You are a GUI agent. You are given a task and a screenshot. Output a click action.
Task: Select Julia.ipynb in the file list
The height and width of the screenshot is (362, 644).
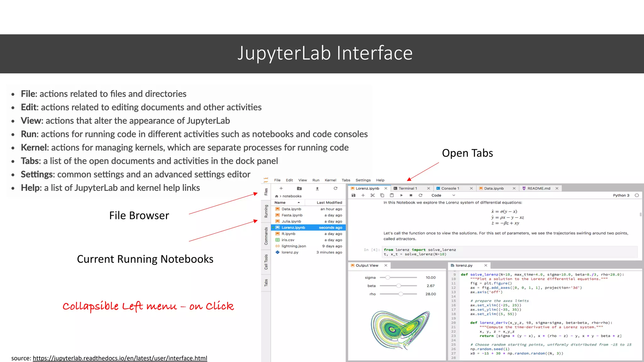(308, 221)
